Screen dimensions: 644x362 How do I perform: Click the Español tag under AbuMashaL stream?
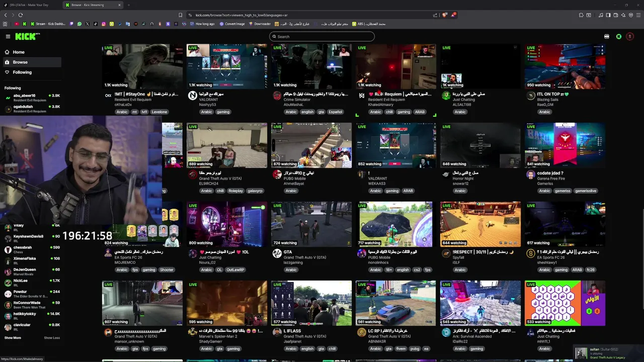click(x=336, y=112)
